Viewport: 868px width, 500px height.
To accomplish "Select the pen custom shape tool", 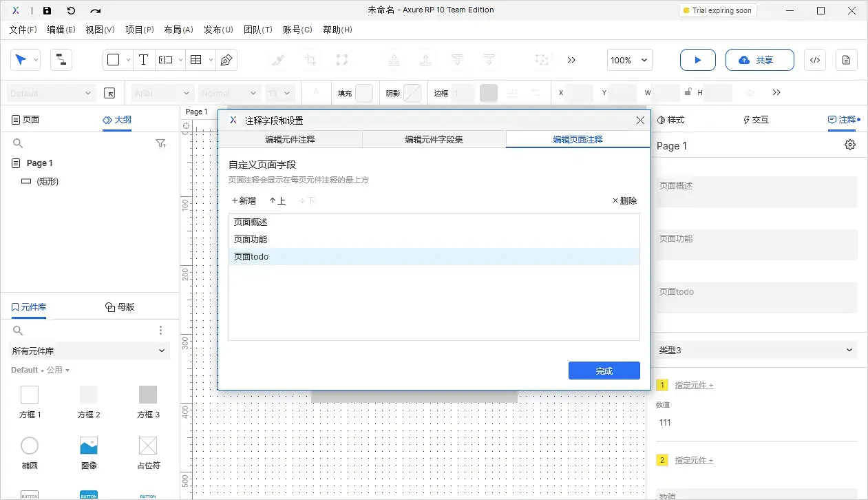I will 225,60.
